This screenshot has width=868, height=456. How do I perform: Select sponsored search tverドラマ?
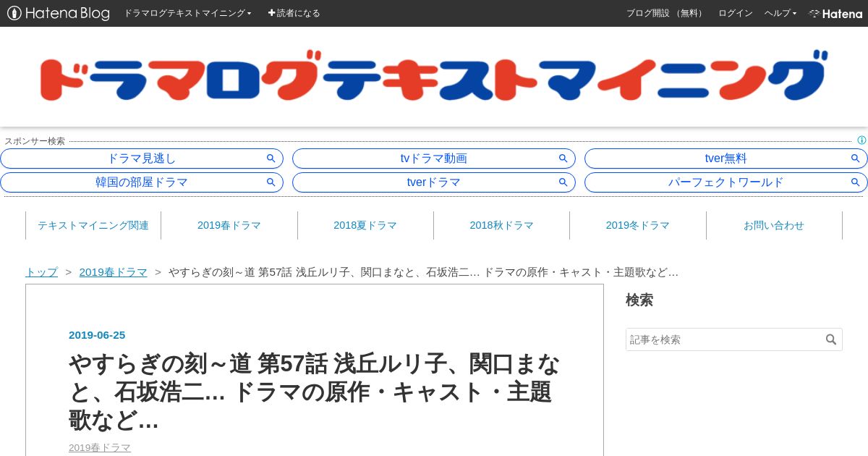[x=434, y=182]
